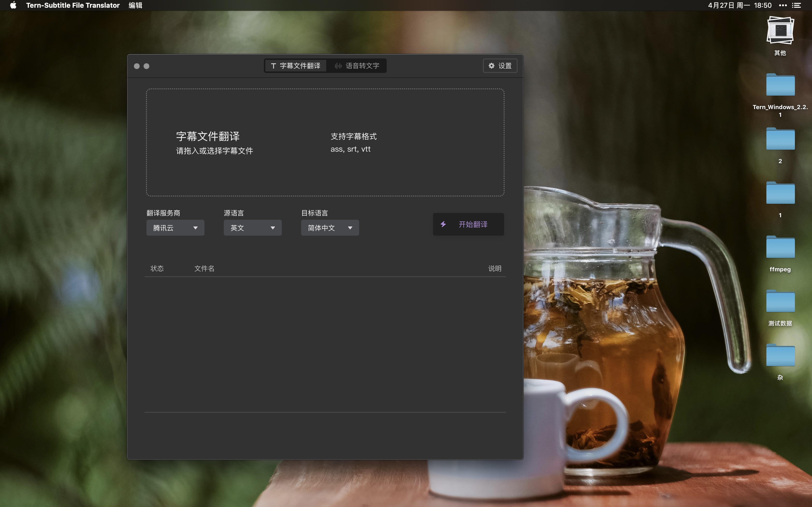The image size is (812, 507).
Task: Select the 测试数据 desktop folder
Action: [780, 302]
